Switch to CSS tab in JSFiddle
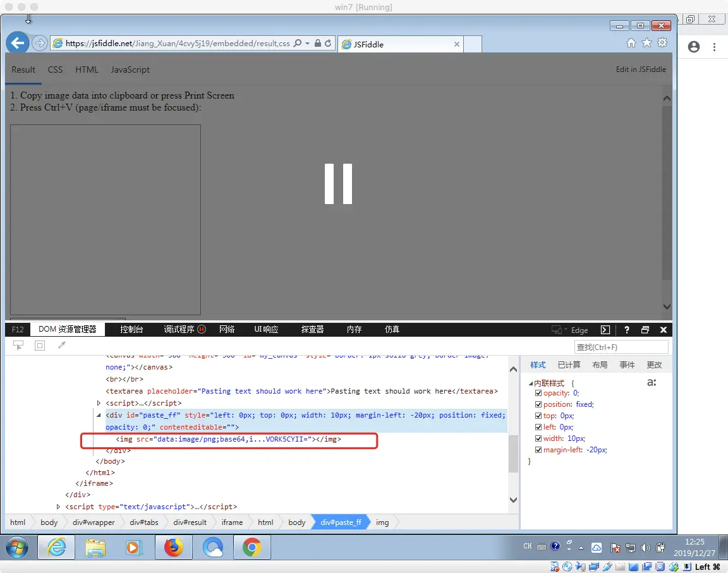 pyautogui.click(x=55, y=69)
